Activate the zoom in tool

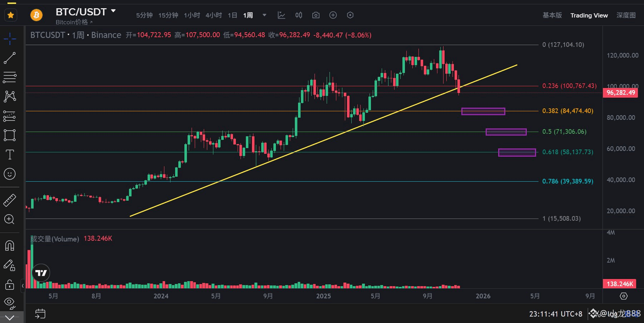(x=10, y=219)
